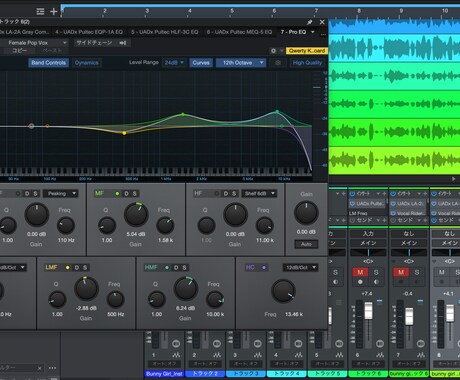
Task: Toggle HMF band enable dot
Action: click(167, 267)
